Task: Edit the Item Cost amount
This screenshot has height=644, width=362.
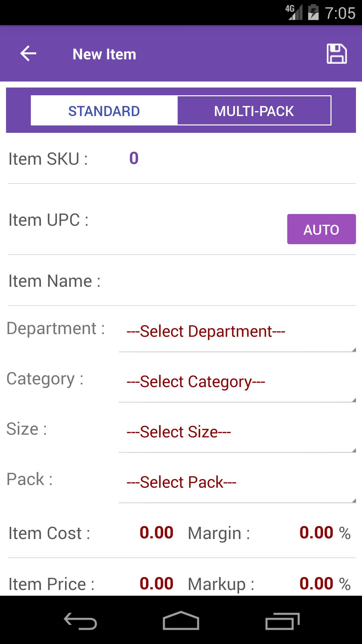Action: 156,533
